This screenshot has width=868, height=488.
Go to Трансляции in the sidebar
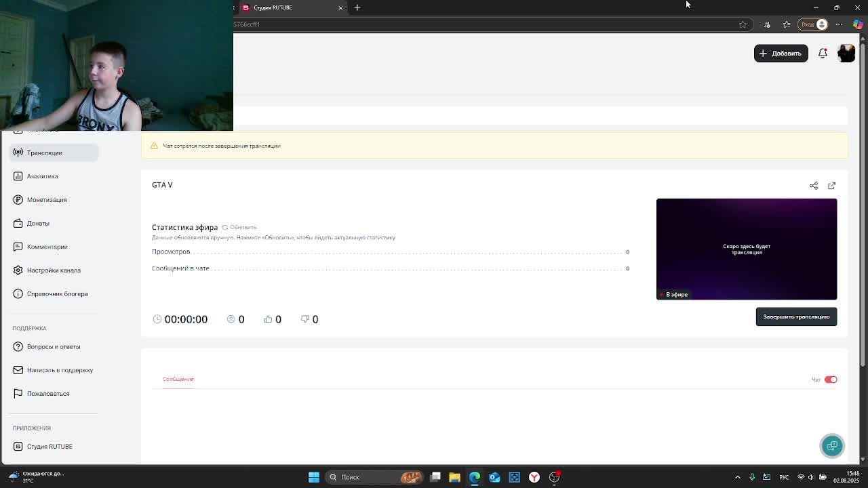(x=54, y=152)
